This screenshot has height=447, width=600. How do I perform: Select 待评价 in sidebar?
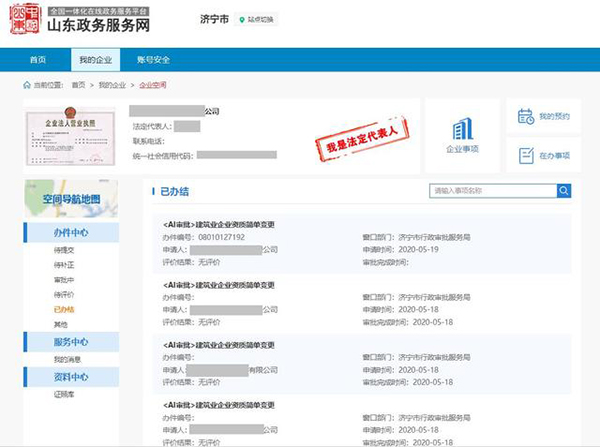64,295
